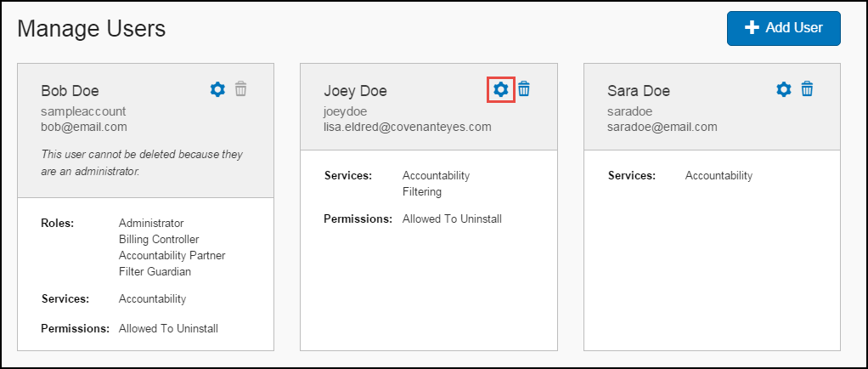Click Billing Controller role for Bob Doe

click(x=159, y=240)
